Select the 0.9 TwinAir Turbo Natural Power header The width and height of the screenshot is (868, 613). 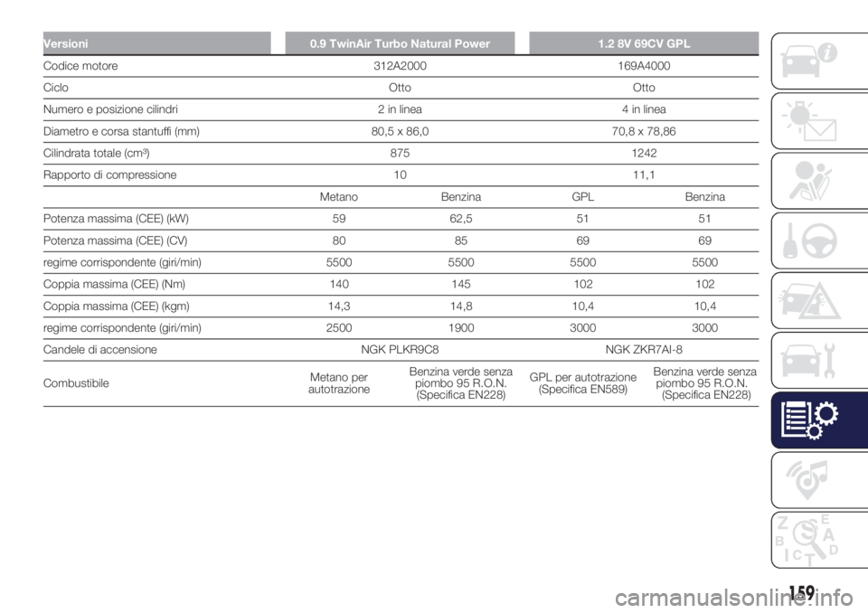tap(399, 42)
